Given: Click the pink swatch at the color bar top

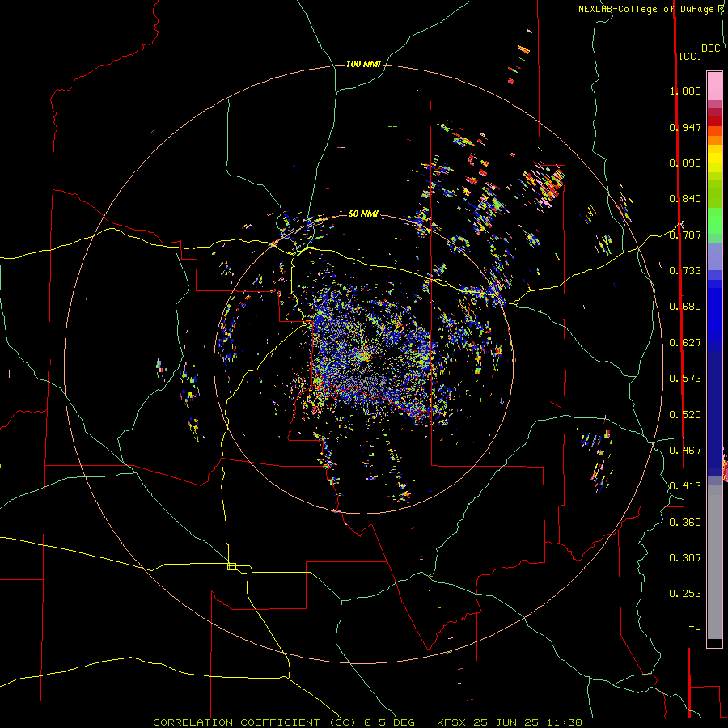Looking at the screenshot, I should [x=714, y=87].
